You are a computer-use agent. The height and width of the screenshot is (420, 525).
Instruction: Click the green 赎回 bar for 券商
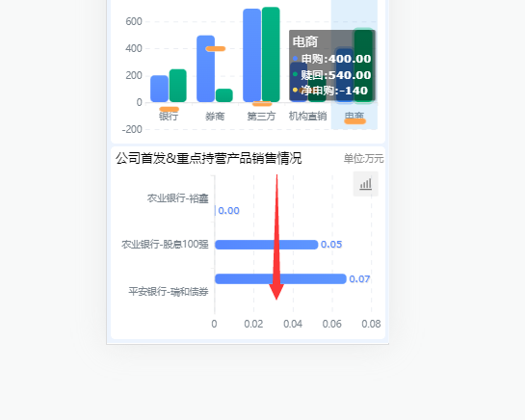(x=224, y=95)
